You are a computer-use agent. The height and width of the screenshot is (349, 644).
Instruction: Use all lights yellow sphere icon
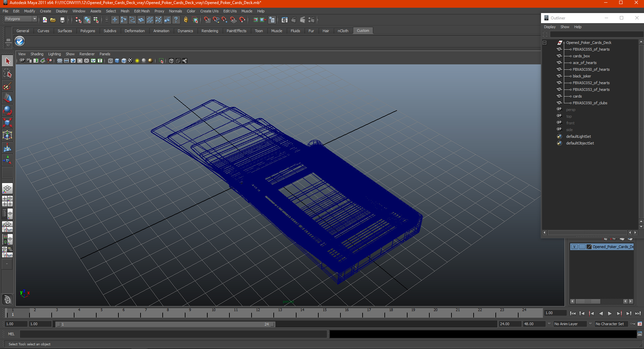coord(137,61)
